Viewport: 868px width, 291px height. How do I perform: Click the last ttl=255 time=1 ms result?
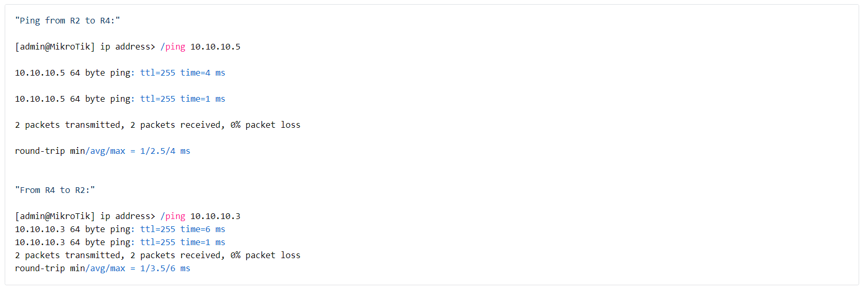(182, 242)
